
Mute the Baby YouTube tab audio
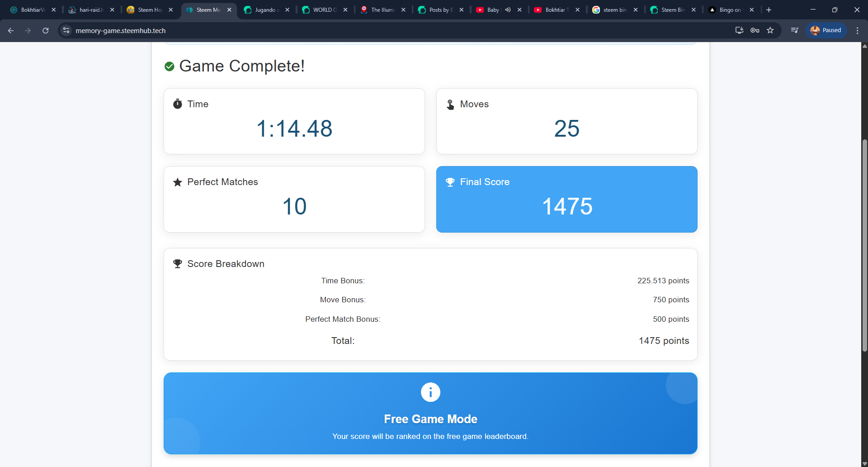(x=508, y=10)
